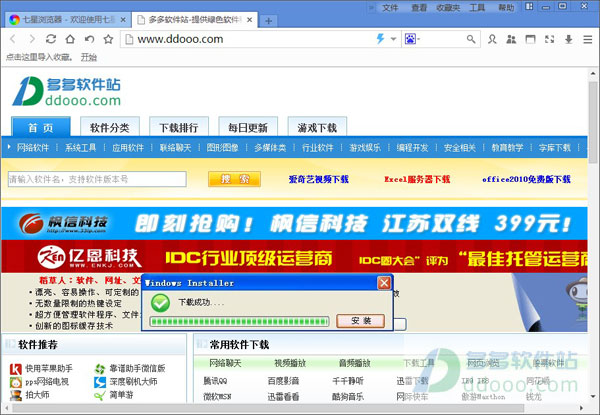Select 视频播放 common downloads tab

[x=290, y=363]
